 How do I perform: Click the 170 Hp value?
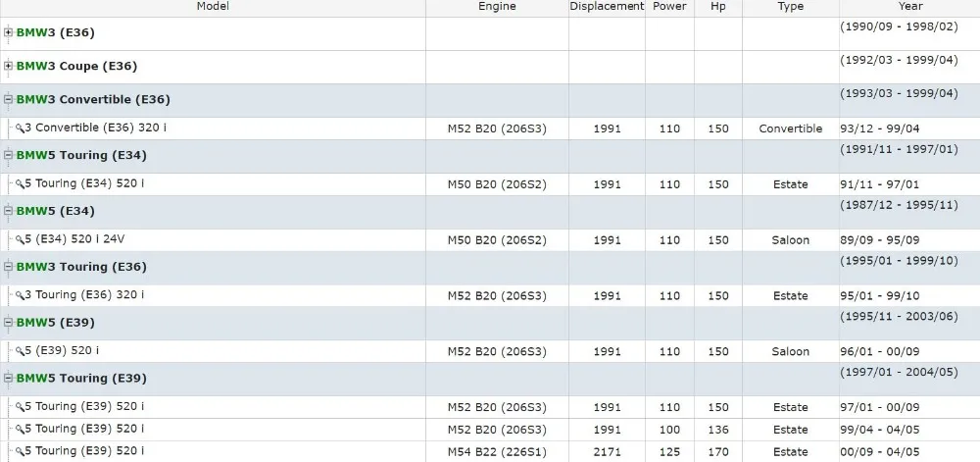[x=718, y=452]
